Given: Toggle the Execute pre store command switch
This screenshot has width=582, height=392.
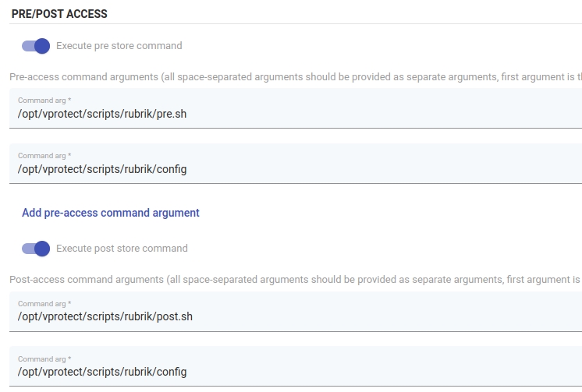Looking at the screenshot, I should coord(36,46).
